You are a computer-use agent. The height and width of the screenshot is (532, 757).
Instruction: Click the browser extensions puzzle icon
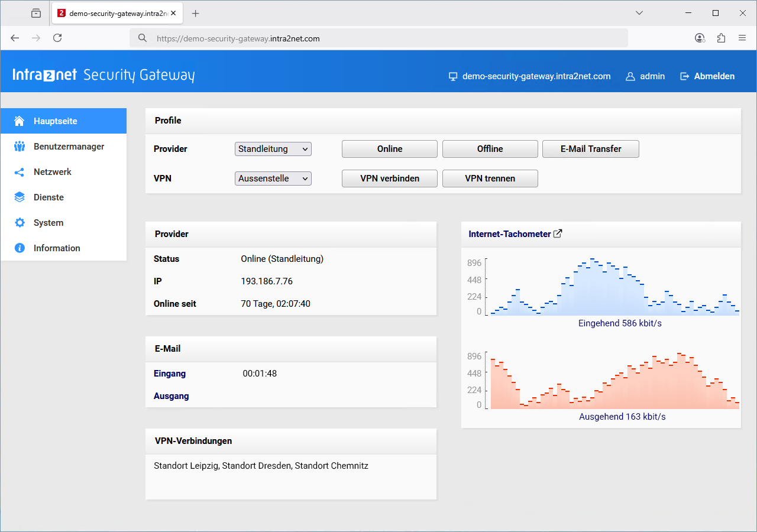click(x=721, y=38)
